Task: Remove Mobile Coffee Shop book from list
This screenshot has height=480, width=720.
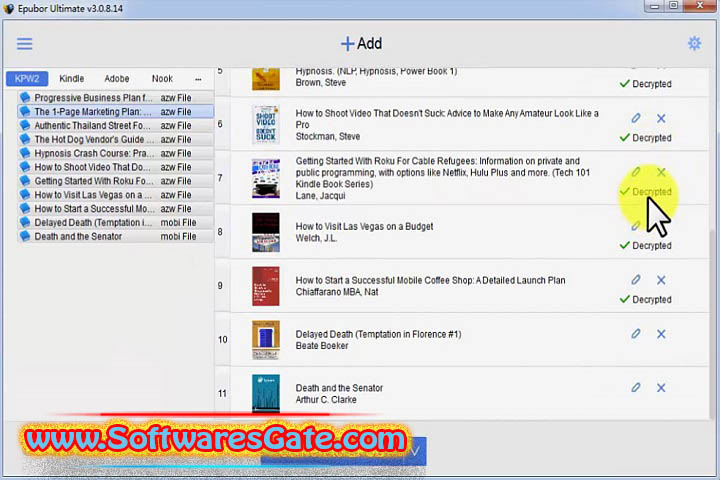Action: (661, 280)
